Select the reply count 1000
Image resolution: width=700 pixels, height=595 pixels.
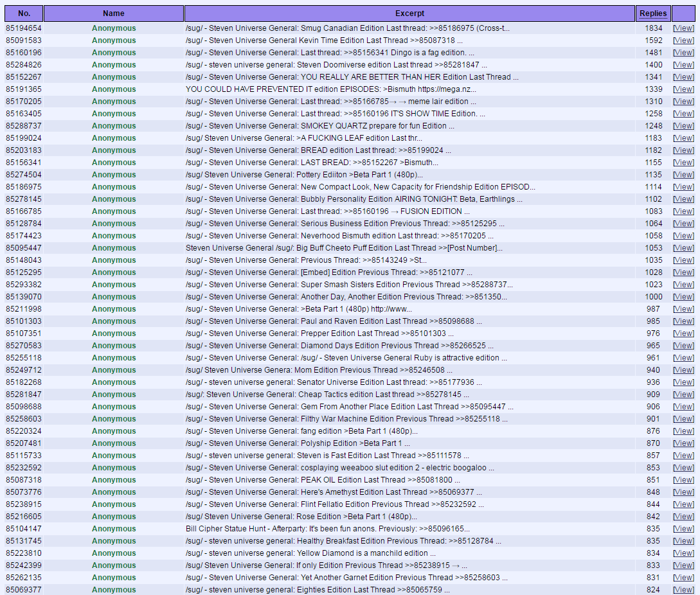pos(653,296)
